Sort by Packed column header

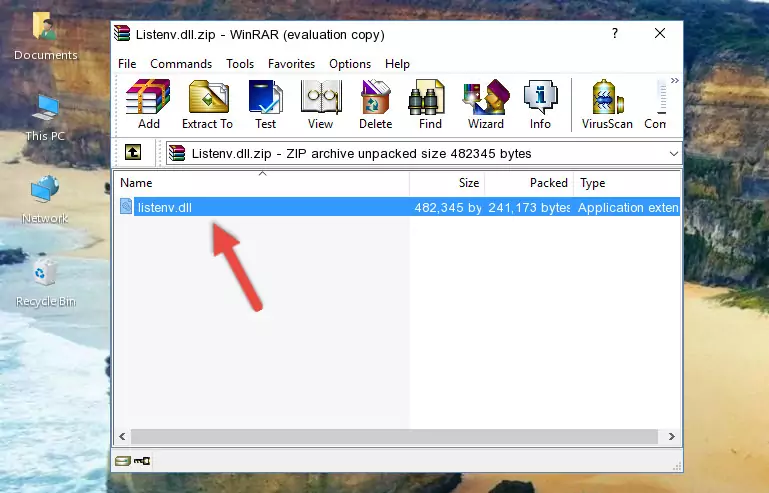529,183
